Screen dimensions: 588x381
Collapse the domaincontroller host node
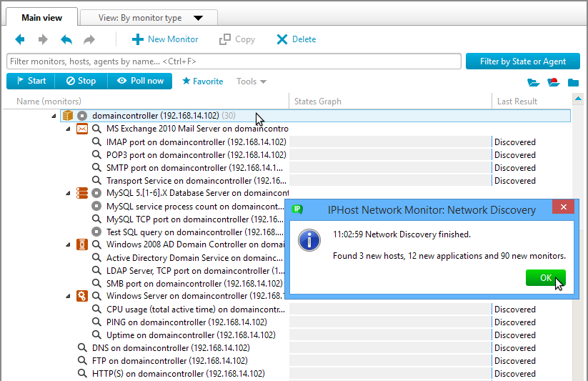(54, 116)
